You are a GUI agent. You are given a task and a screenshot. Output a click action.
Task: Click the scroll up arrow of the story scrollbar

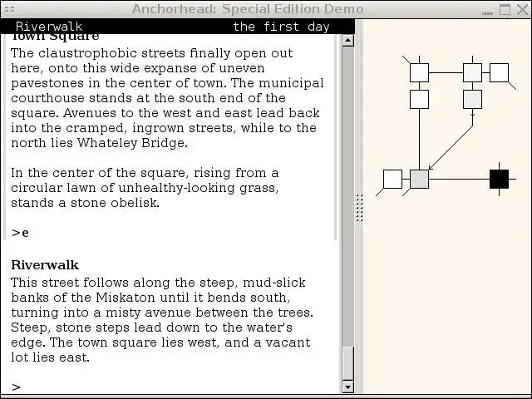coord(347,41)
